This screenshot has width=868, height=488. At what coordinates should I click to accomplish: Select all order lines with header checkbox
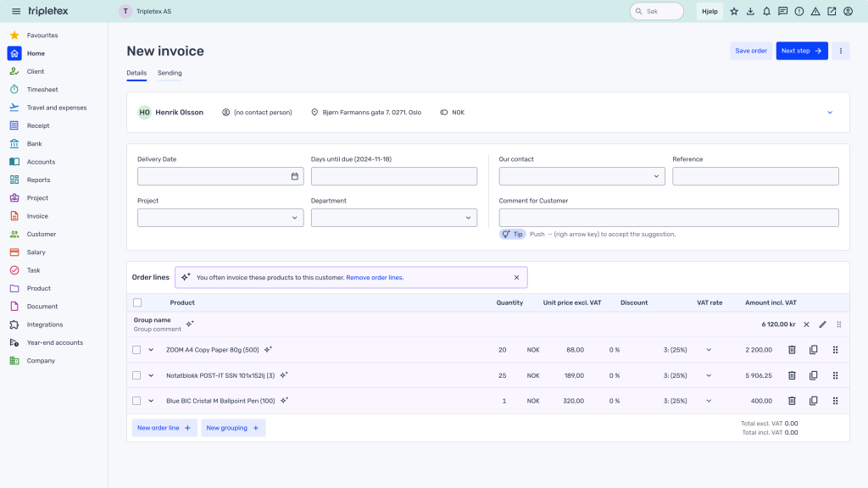point(137,302)
